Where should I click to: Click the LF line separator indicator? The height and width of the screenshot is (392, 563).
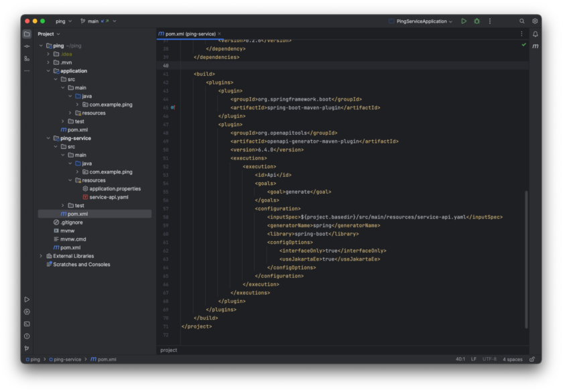click(474, 358)
